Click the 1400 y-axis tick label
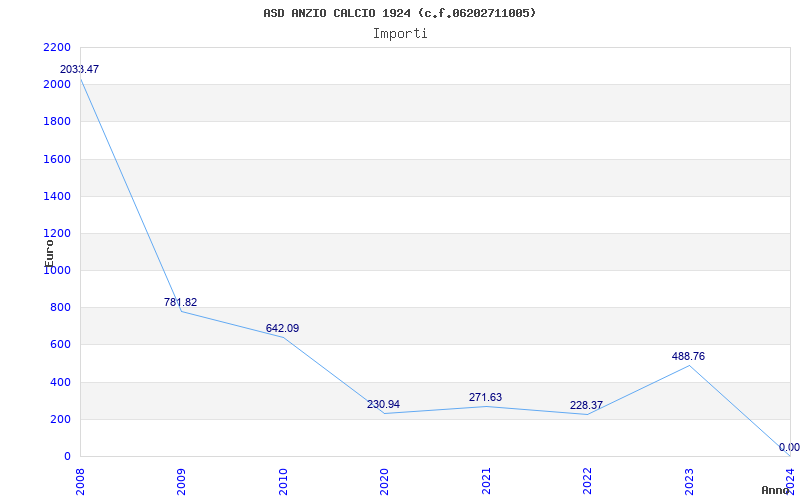Viewport: 800px width, 500px height. 57,196
